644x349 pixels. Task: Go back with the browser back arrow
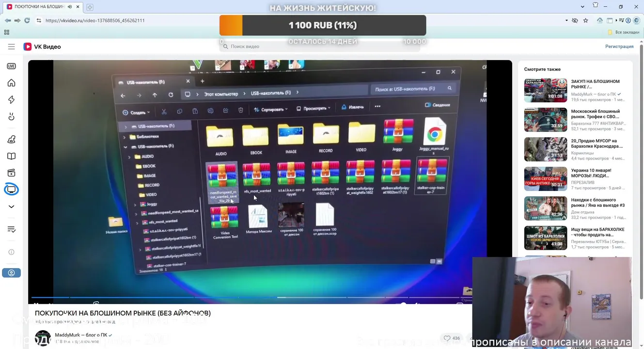tap(8, 20)
